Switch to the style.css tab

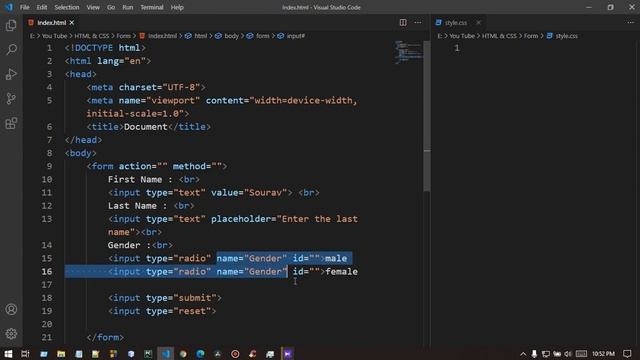(456, 22)
